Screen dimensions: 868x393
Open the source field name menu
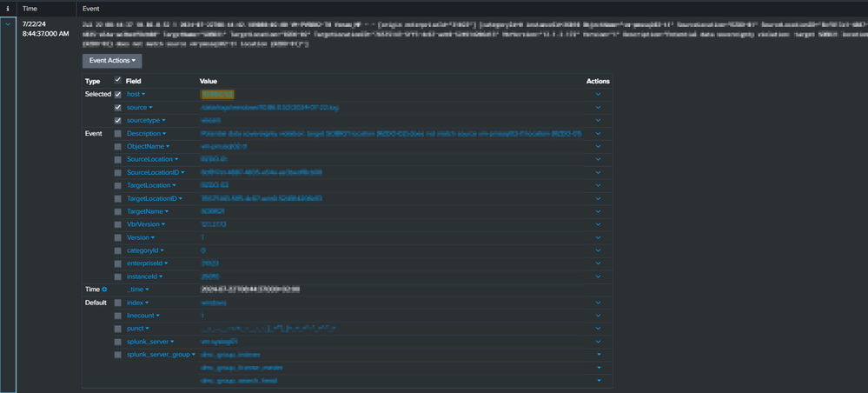(140, 108)
